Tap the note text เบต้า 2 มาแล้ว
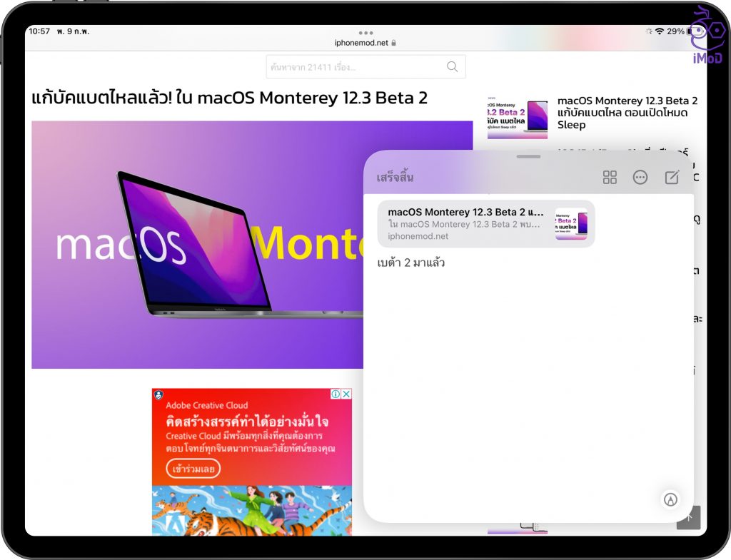731x560 pixels. click(x=411, y=263)
